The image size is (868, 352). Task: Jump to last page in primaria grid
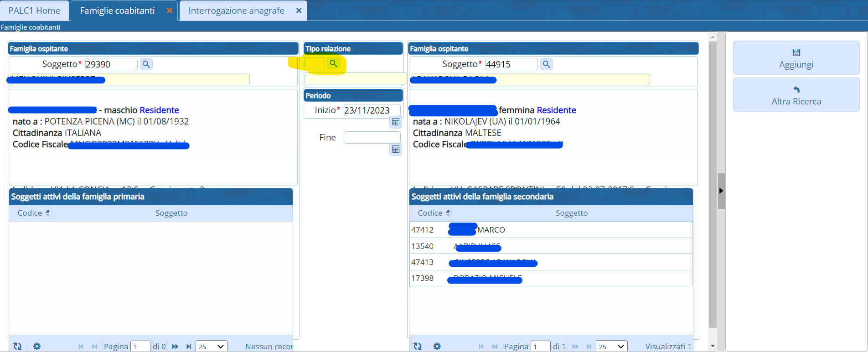[189, 347]
